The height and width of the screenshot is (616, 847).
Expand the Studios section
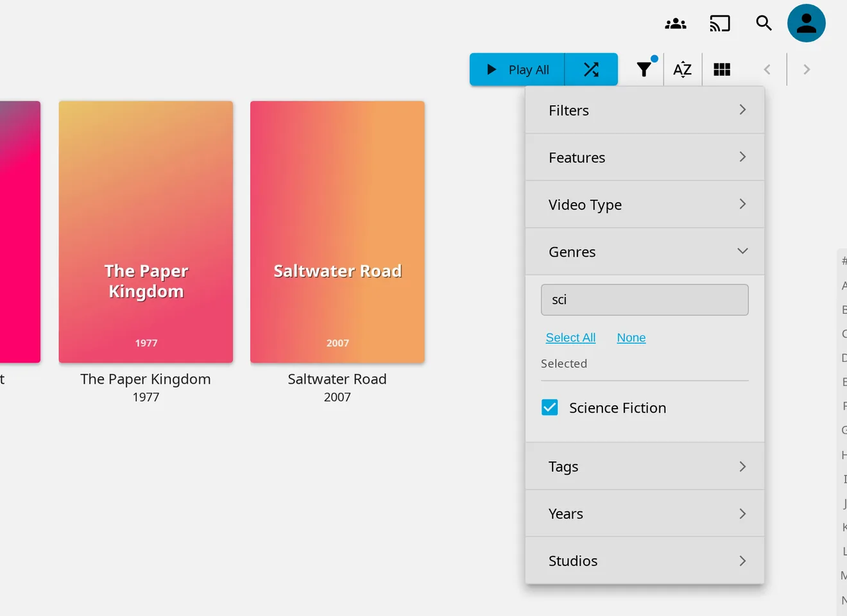click(645, 561)
